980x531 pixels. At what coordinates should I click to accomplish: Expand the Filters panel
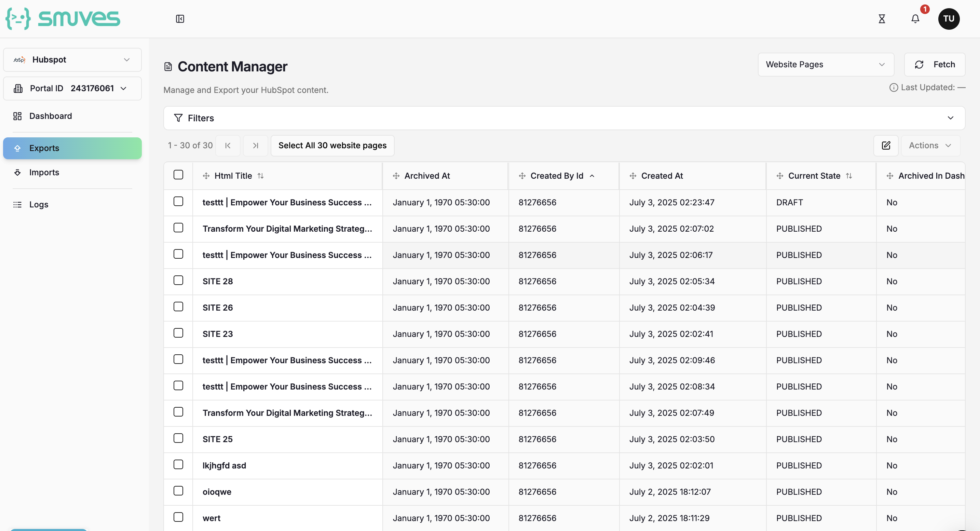click(564, 118)
